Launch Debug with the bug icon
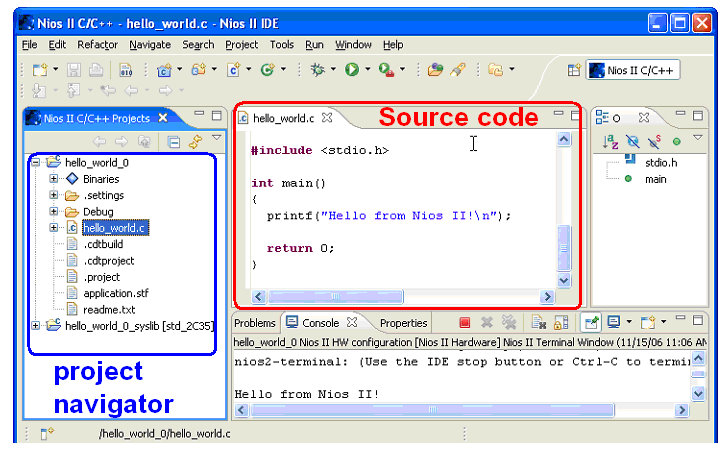 pos(318,70)
